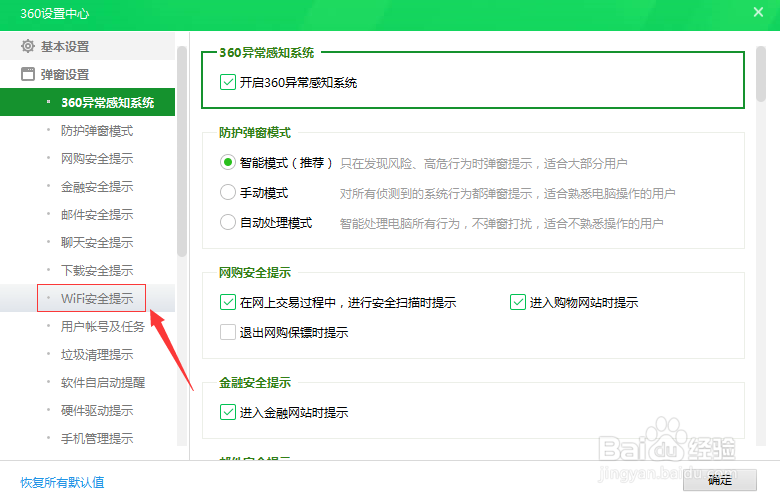780x500 pixels.
Task: Select 下载安全提示 sidebar item
Action: coord(97,270)
